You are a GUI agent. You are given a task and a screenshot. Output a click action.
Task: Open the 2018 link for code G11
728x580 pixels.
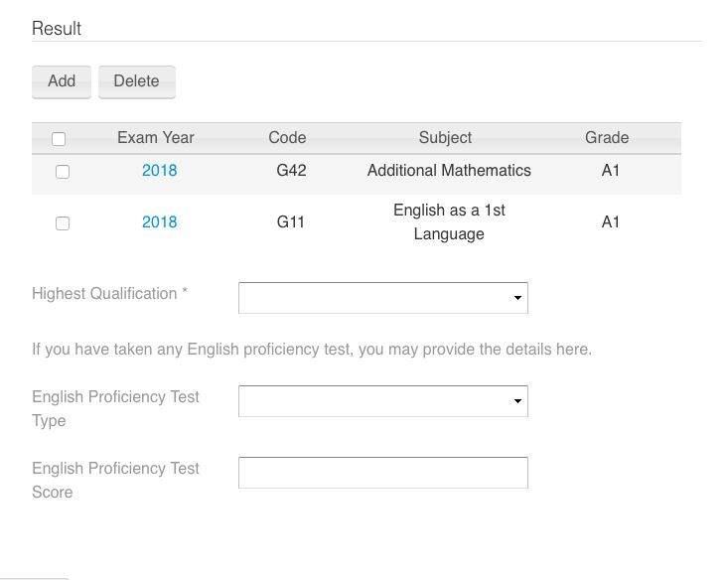159,222
